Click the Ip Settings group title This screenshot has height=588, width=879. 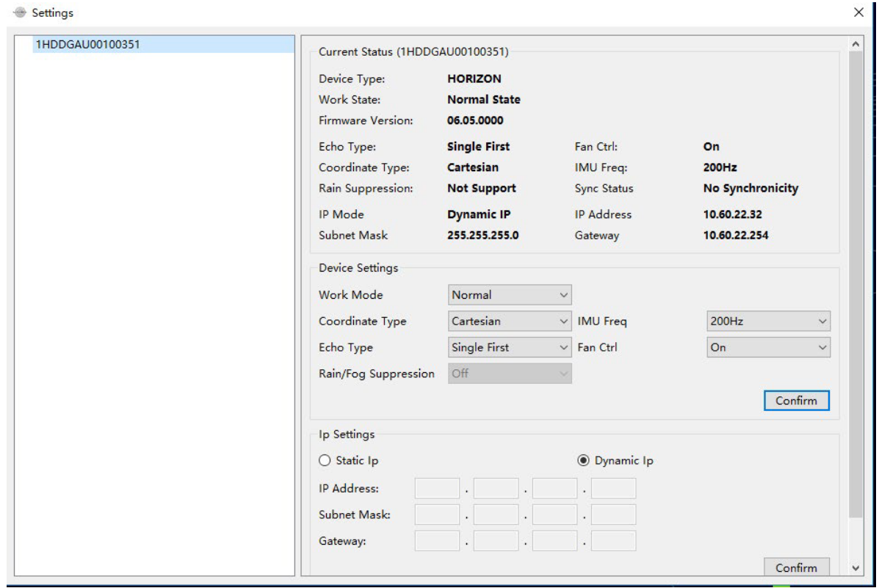pos(347,435)
